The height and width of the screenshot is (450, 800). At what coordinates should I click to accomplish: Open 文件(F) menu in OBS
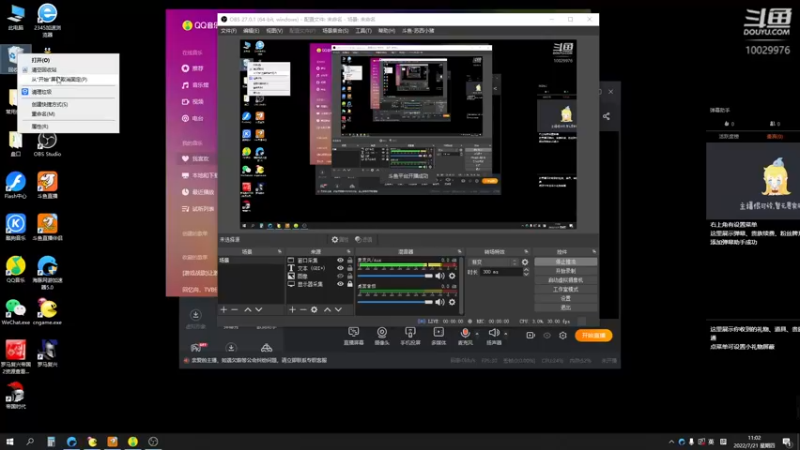[x=229, y=31]
